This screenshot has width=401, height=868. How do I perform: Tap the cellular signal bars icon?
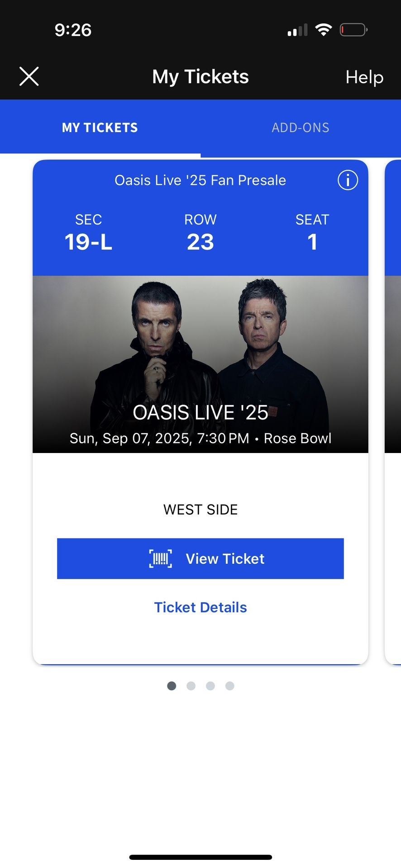[297, 30]
